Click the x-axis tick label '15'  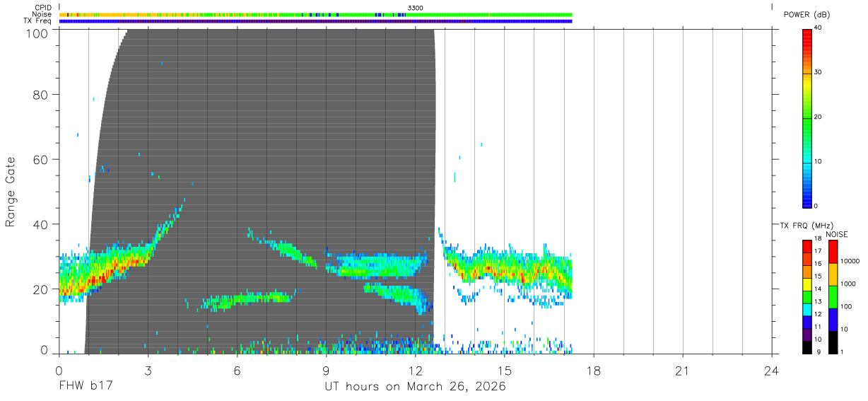[x=505, y=371]
